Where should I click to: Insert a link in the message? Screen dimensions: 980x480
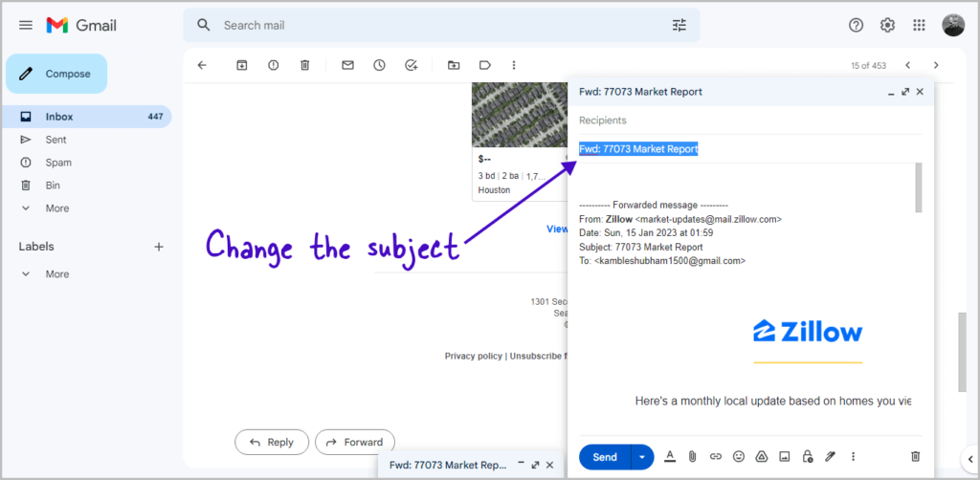[x=716, y=456]
